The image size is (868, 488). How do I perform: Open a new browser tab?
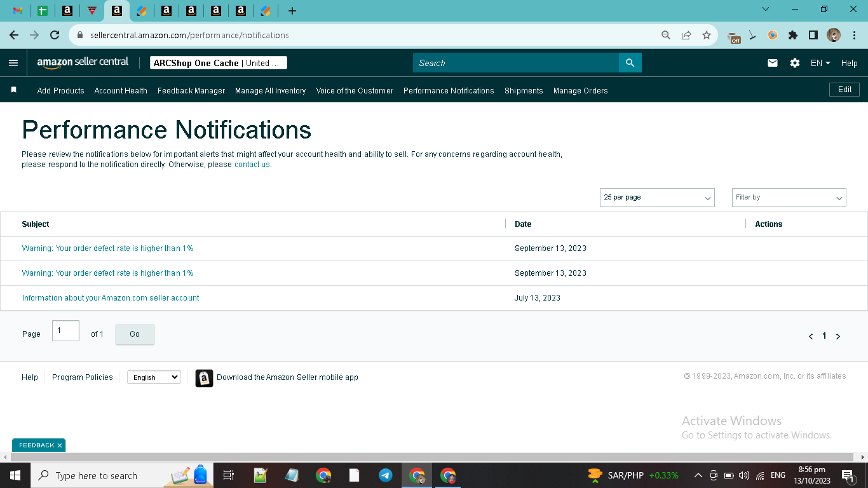[x=292, y=11]
